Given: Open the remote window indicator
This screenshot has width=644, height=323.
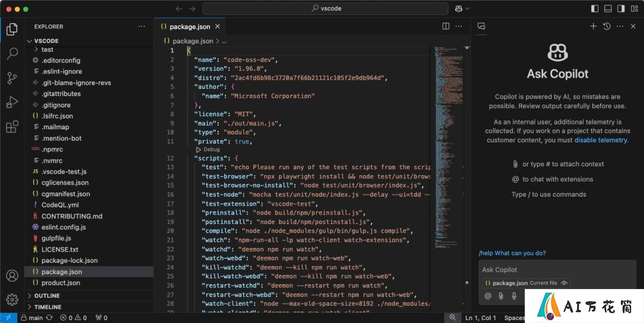Looking at the screenshot, I should [8, 318].
